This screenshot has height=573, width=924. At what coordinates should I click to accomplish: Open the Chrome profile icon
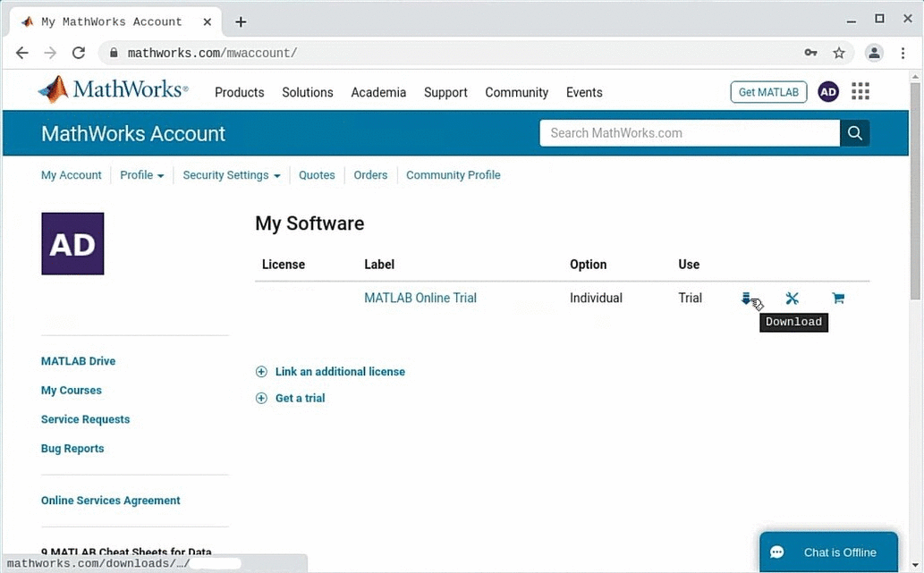coord(874,53)
